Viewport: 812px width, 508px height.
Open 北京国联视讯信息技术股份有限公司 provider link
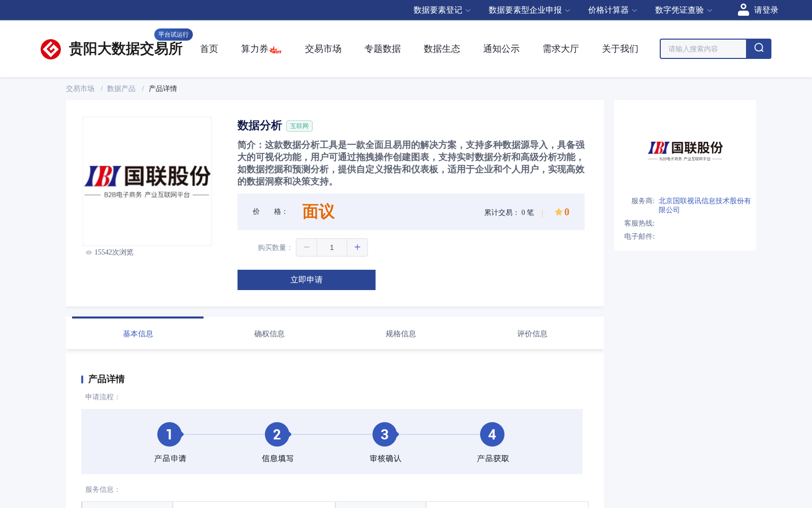[x=704, y=205]
